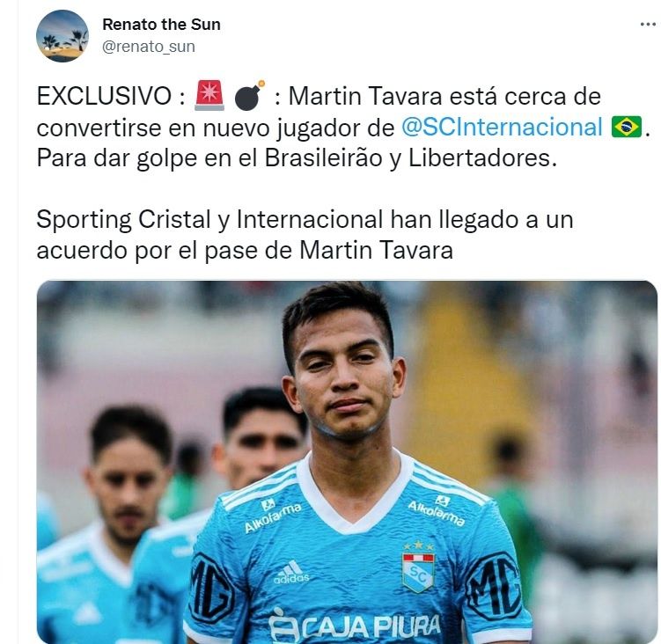661x644 pixels.
Task: Open the @renato_sun handle
Action: click(x=149, y=47)
